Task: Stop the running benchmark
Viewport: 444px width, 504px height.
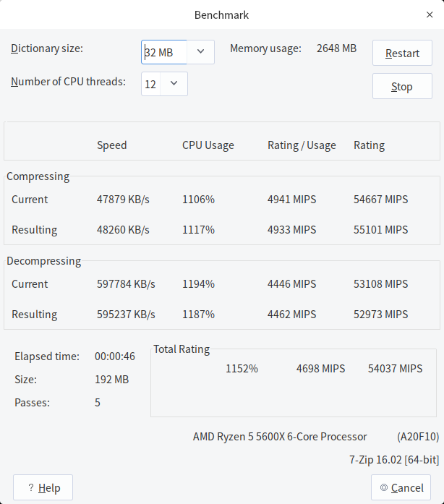Action: coord(401,87)
